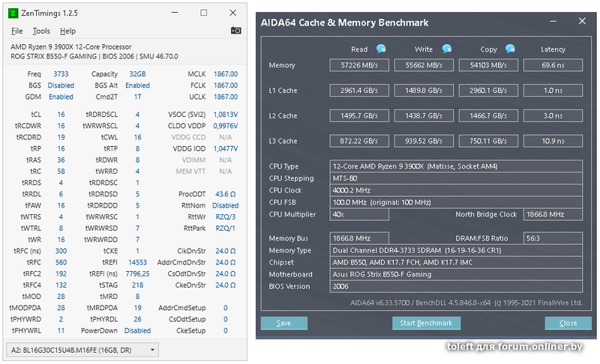The height and width of the screenshot is (364, 600).
Task: Expand the A2 memory module dropdown
Action: coord(153,350)
